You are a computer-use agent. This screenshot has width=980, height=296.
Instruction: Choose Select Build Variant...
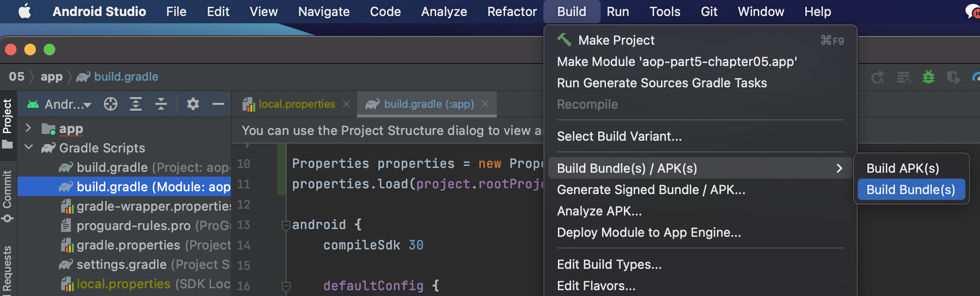tap(700, 136)
